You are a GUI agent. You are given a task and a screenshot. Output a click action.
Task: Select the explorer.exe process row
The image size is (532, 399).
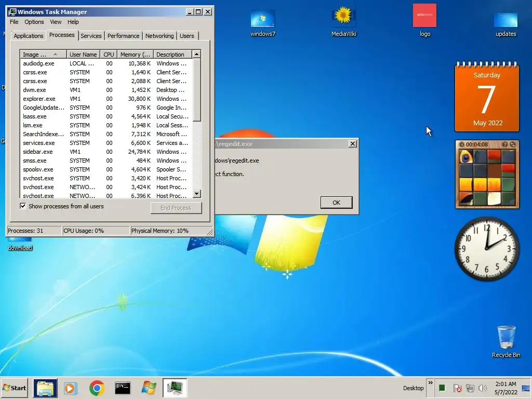106,99
